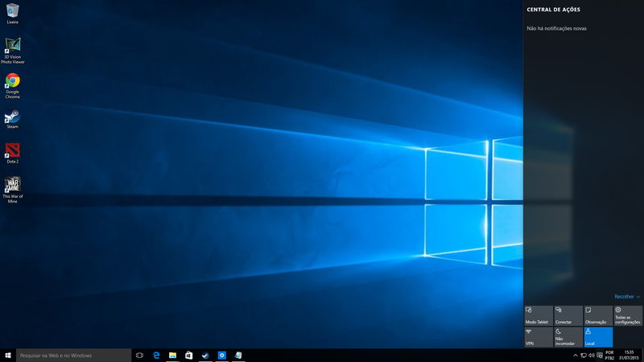
Task: Click the Pesquisar na Web e no Windows box
Action: [x=73, y=356]
